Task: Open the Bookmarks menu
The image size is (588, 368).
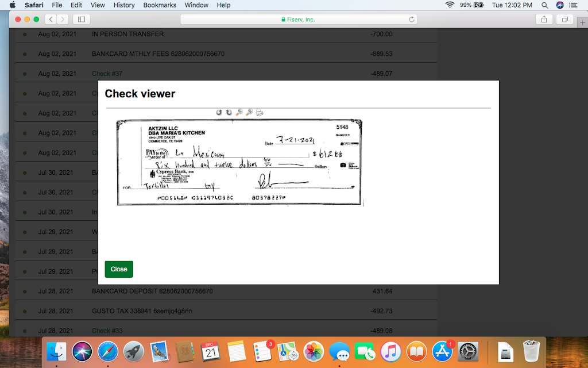Action: click(x=160, y=5)
